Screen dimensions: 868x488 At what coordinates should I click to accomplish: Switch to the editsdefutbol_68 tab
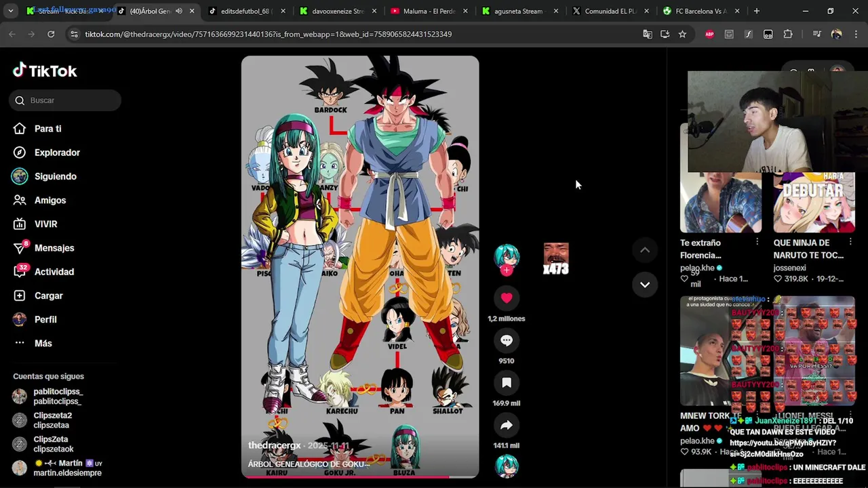(245, 11)
